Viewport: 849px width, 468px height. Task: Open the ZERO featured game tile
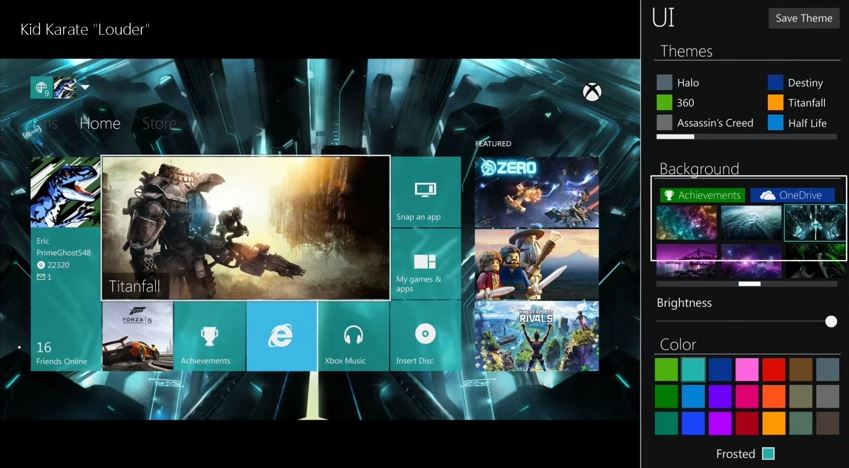point(537,192)
